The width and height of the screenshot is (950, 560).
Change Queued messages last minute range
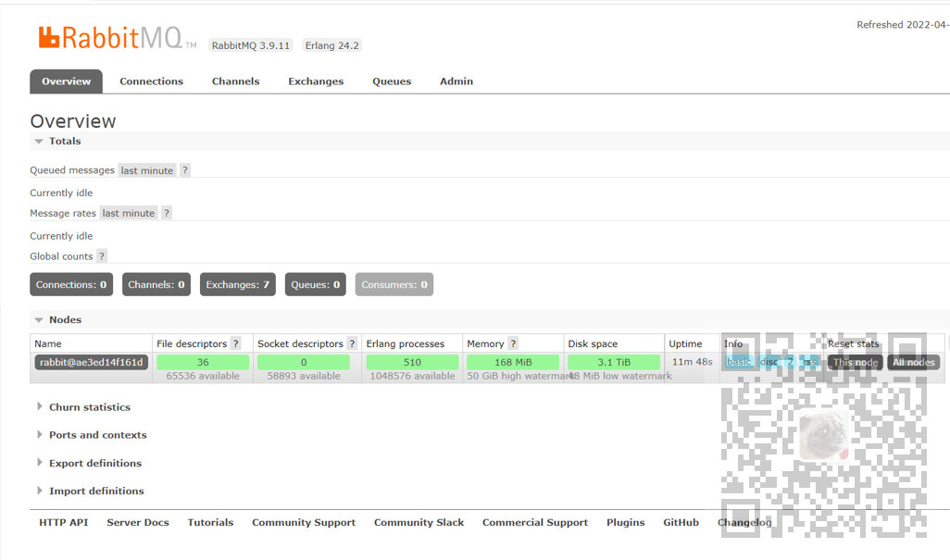(x=146, y=170)
